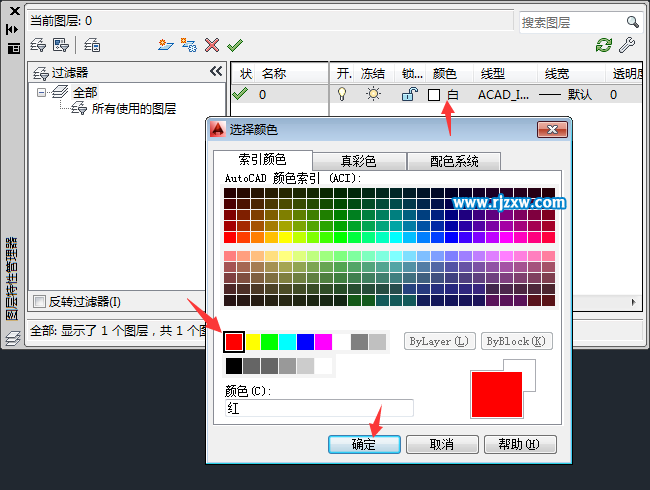Viewport: 650px width, 490px height.
Task: Click the ByBlock (K) button
Action: (x=516, y=341)
